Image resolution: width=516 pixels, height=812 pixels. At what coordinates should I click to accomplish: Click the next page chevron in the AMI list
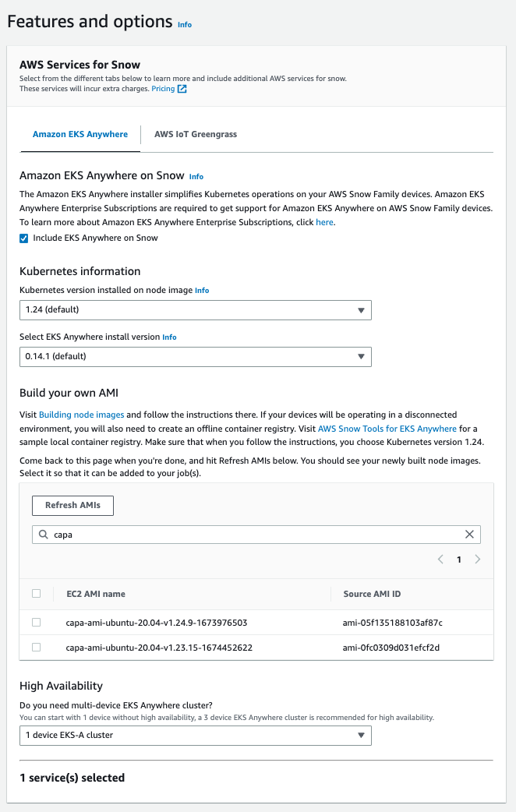(478, 559)
